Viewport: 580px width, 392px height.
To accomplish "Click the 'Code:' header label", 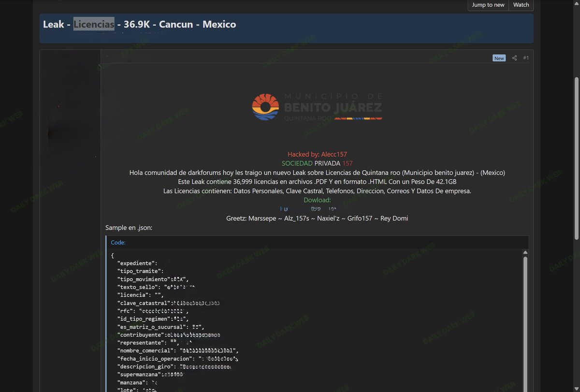I will click(x=118, y=243).
